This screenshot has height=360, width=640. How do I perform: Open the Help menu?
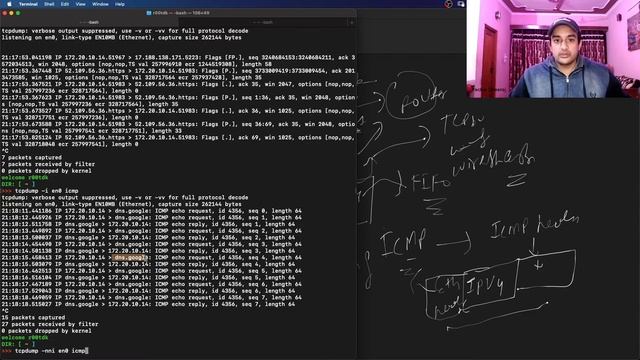120,4
